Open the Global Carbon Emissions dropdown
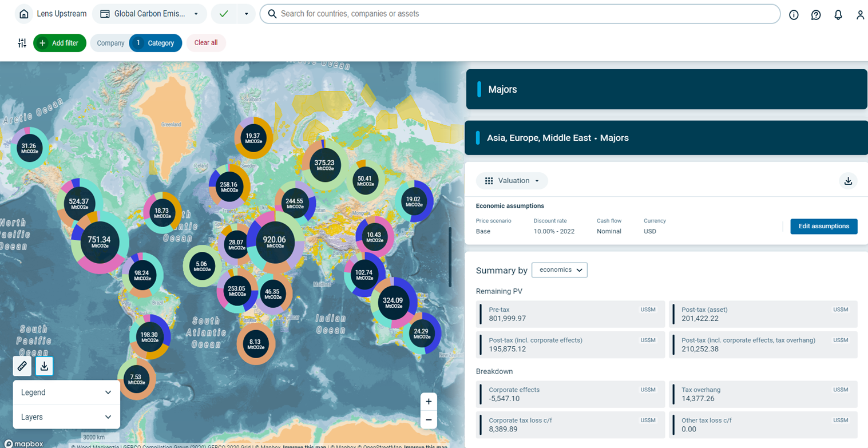The width and height of the screenshot is (868, 448). pyautogui.click(x=149, y=14)
